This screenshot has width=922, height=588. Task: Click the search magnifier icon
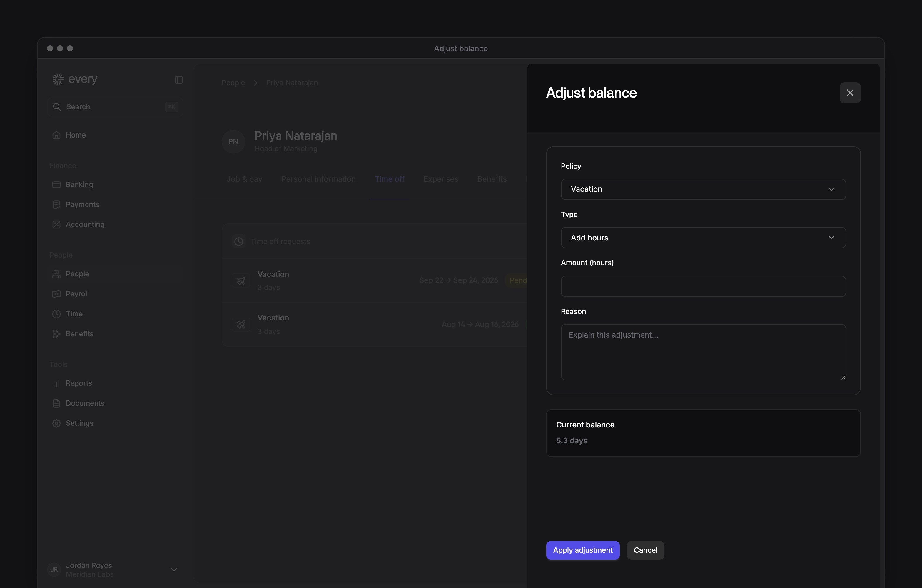coord(57,107)
